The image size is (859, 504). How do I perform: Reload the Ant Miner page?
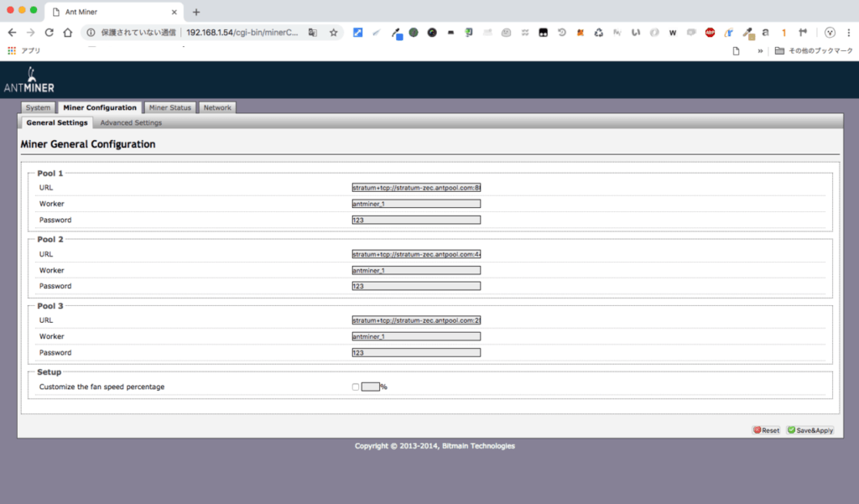coord(49,33)
